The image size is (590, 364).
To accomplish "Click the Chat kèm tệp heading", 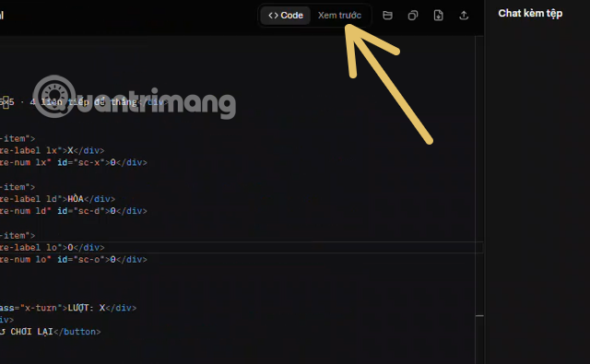I will pos(530,14).
